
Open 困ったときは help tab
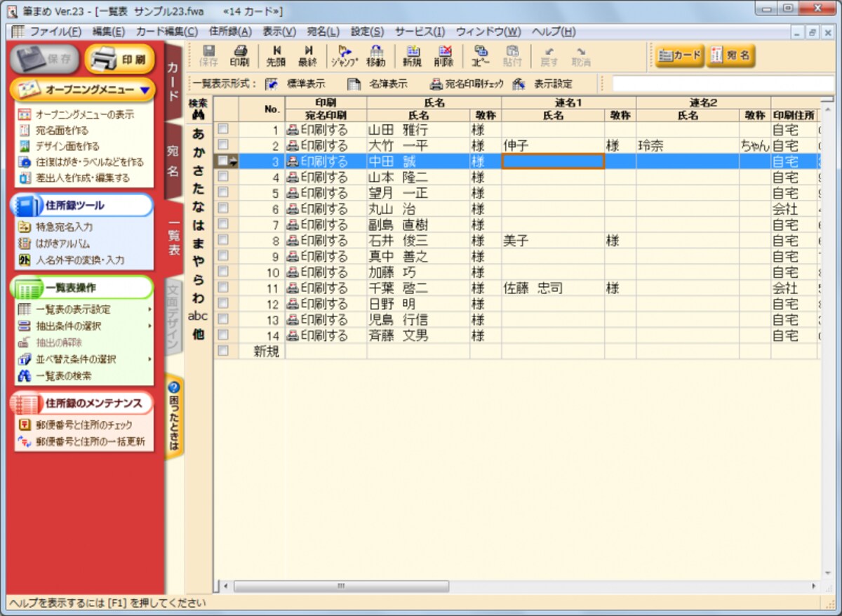174,418
